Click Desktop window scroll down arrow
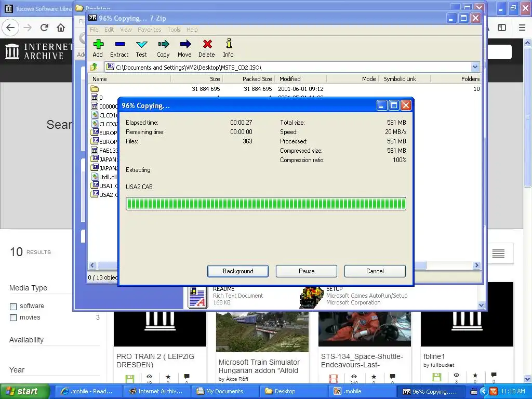 481,305
